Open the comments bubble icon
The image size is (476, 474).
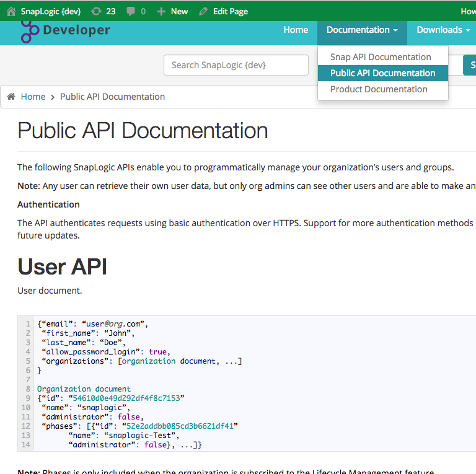131,12
